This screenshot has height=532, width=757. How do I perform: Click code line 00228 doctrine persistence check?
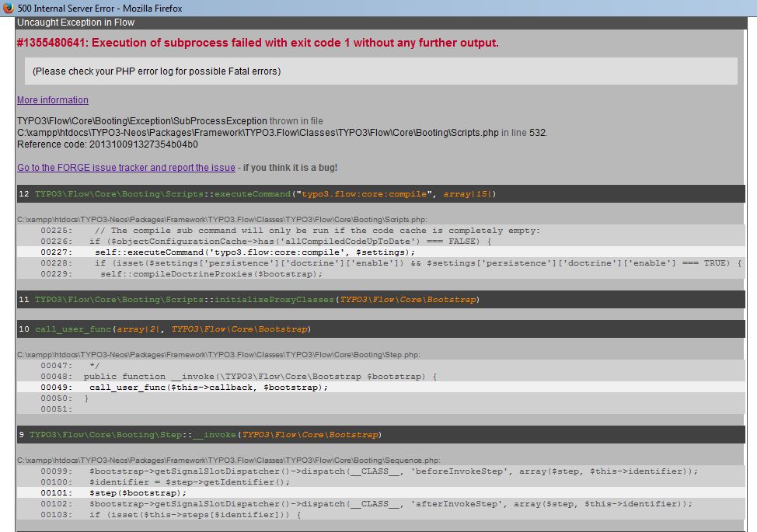click(x=381, y=263)
